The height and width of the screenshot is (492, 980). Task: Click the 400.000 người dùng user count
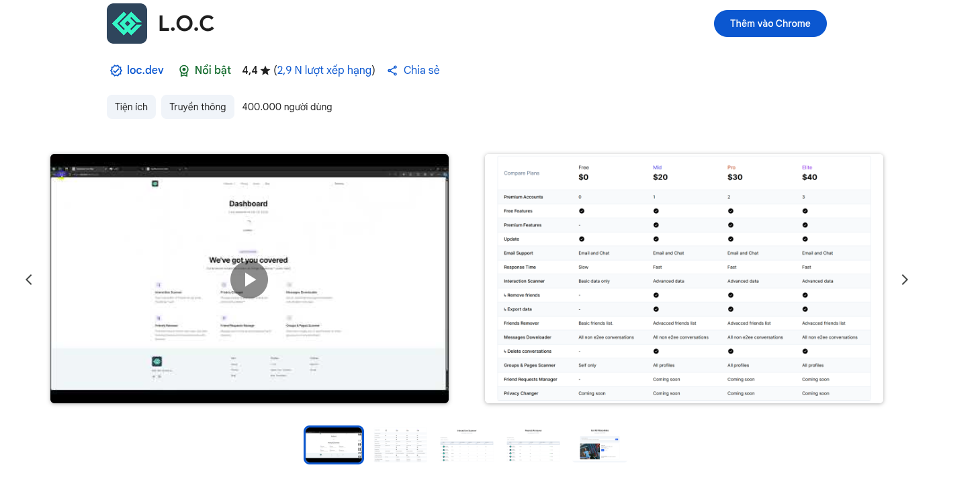pos(287,107)
